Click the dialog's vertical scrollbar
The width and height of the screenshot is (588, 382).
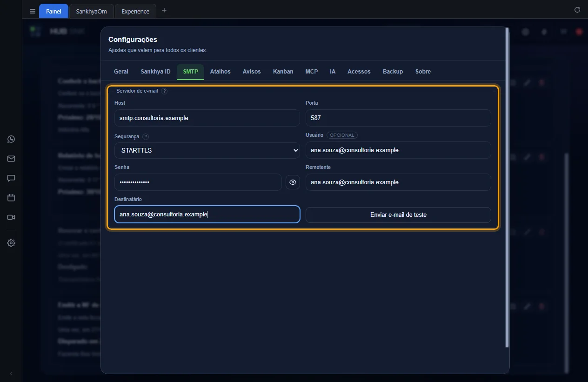507,187
